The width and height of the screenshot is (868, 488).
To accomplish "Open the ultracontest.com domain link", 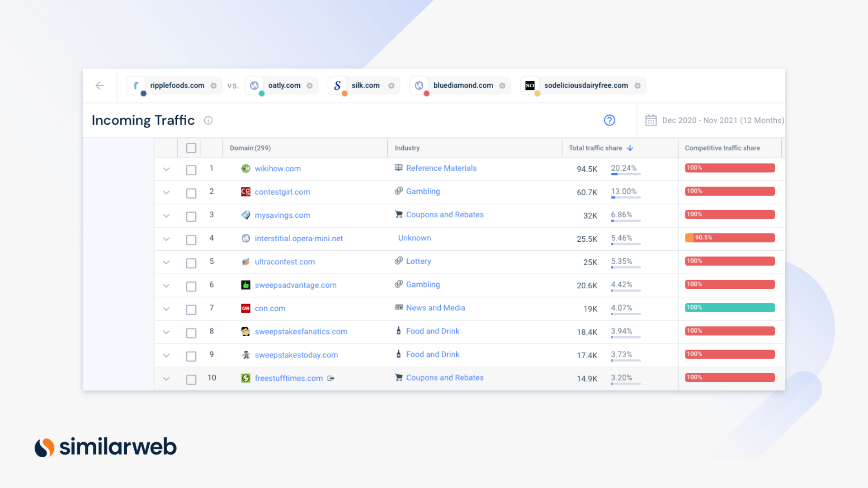I will tap(285, 262).
